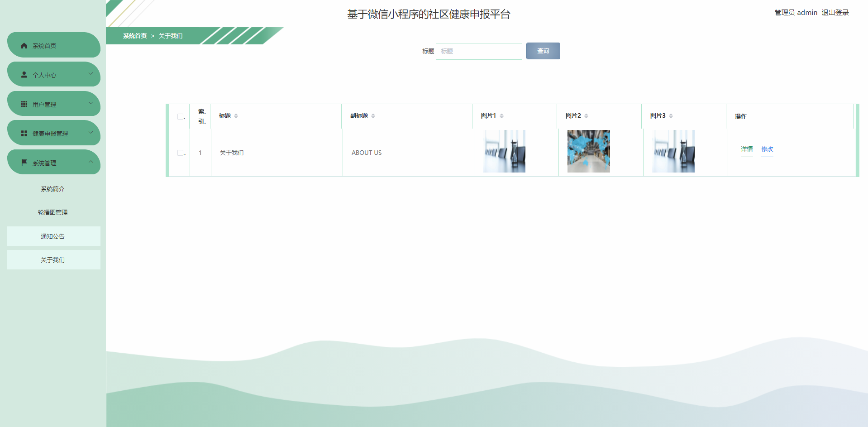Image resolution: width=868 pixels, height=427 pixels.
Task: Open the 图片3 meeting room thumbnail
Action: [673, 151]
